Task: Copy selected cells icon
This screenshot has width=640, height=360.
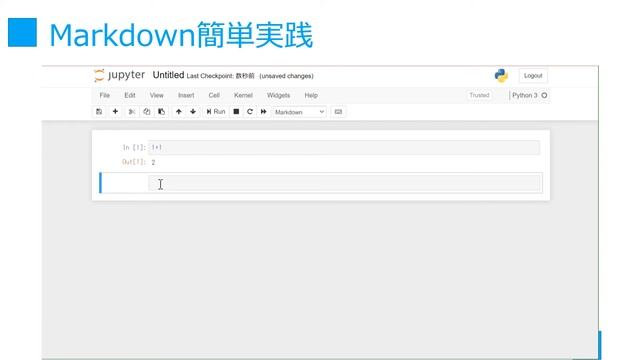Action: 147,111
